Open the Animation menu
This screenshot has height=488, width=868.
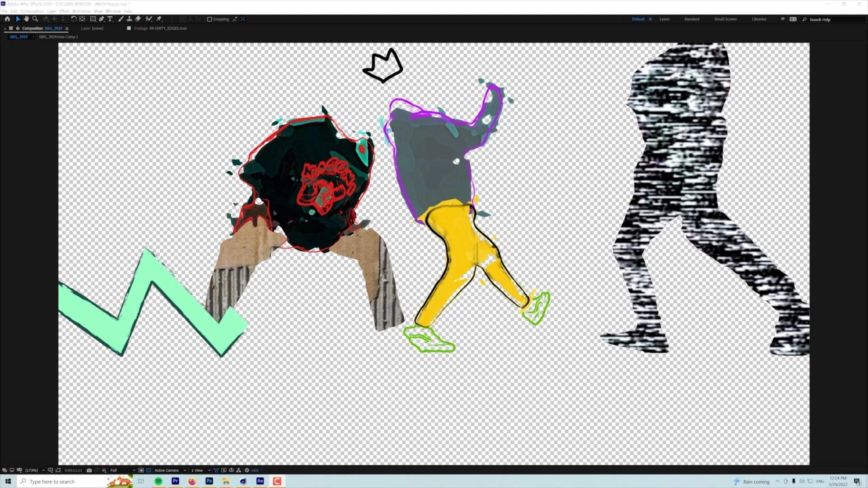[81, 11]
